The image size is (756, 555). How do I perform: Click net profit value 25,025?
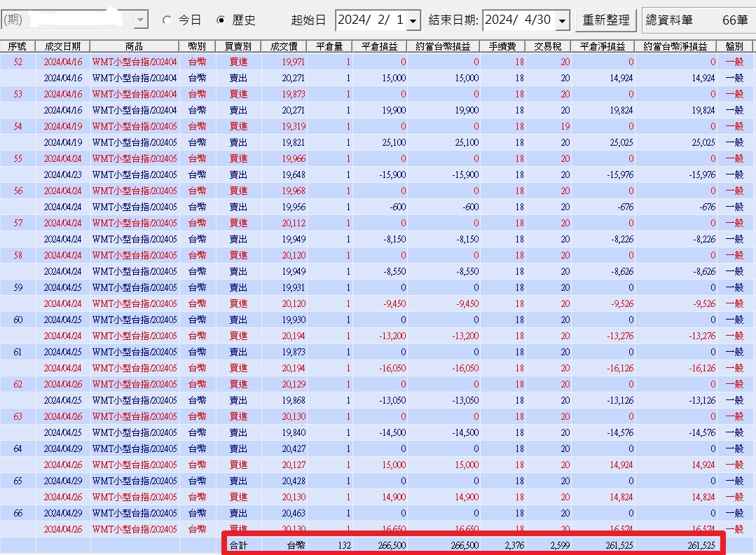[x=621, y=143]
